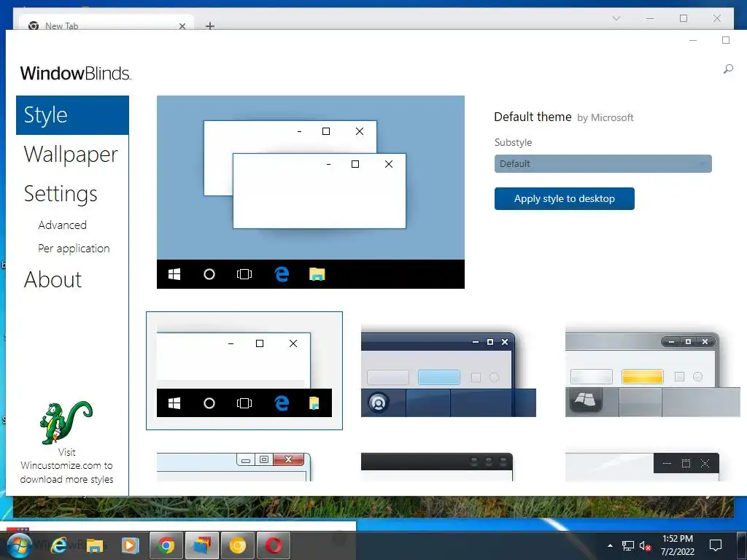Open File Explorer from taskbar
Image resolution: width=747 pixels, height=560 pixels.
pyautogui.click(x=94, y=545)
